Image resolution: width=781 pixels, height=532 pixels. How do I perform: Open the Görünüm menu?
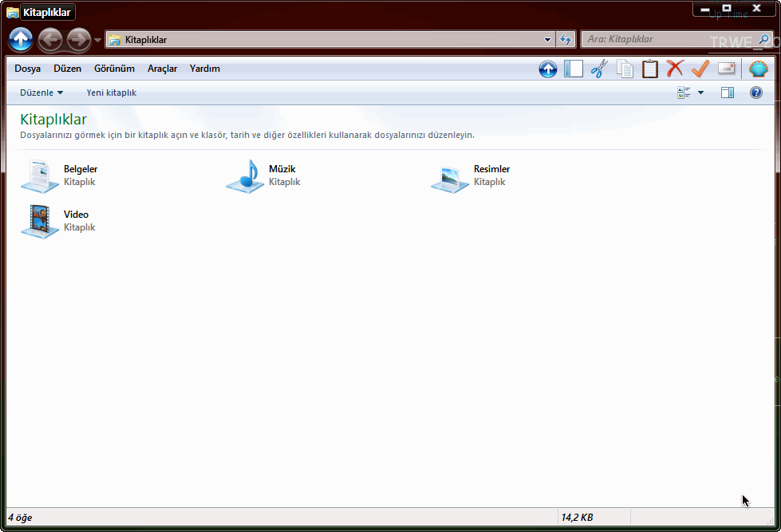(x=114, y=69)
